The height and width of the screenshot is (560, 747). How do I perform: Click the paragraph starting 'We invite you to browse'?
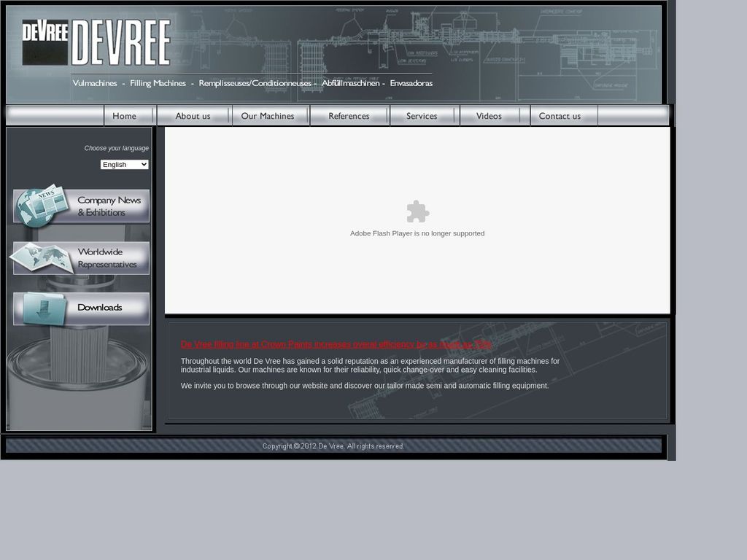[x=365, y=386]
